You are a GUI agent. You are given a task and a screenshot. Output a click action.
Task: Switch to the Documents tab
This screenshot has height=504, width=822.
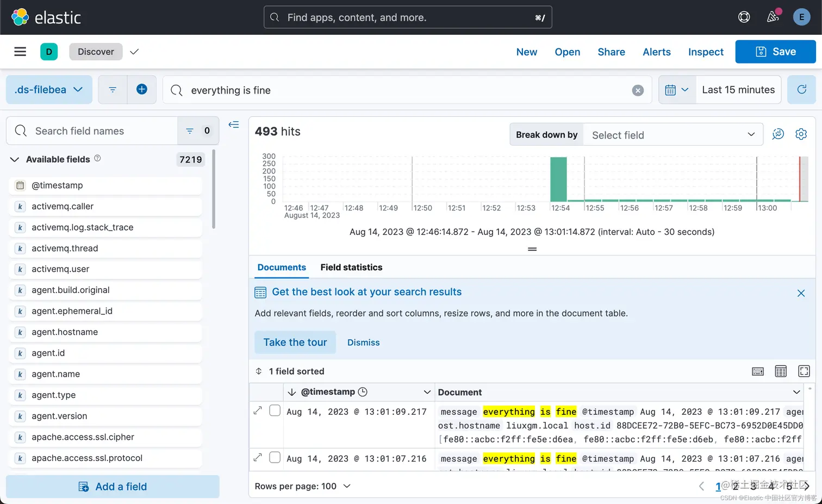pos(282,267)
